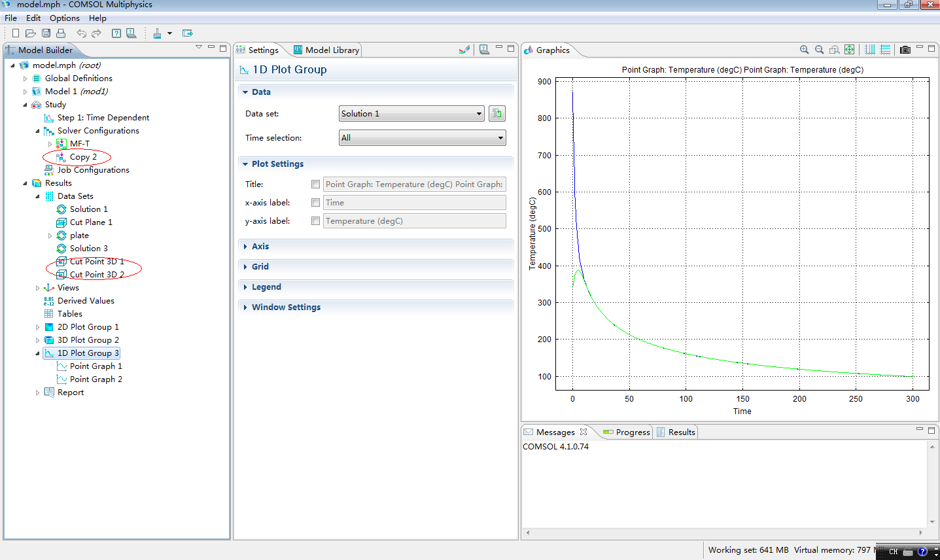Open the Help menu
This screenshot has width=940, height=560.
click(97, 18)
